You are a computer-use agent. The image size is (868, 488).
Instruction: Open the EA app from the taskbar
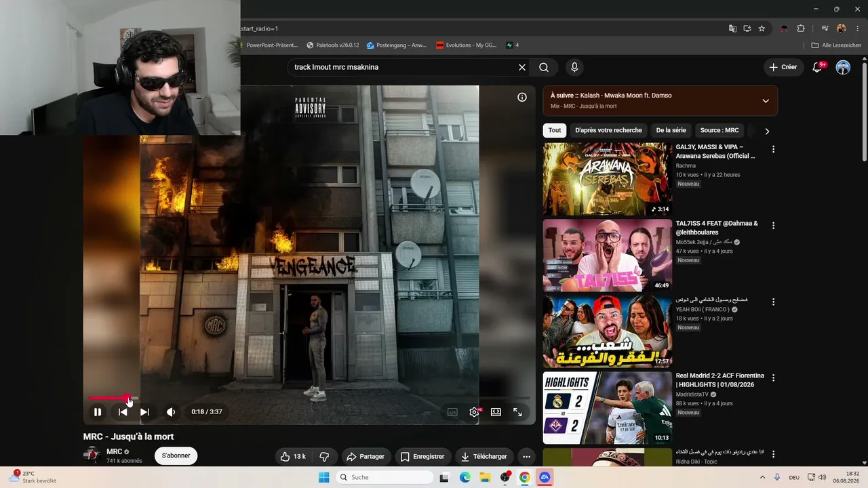pos(545,477)
